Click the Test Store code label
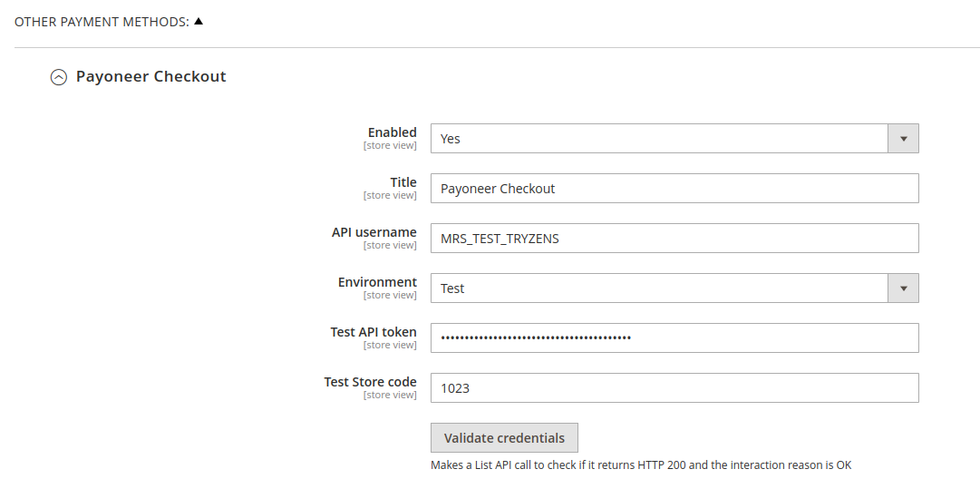Image resolution: width=980 pixels, height=479 pixels. 370,381
